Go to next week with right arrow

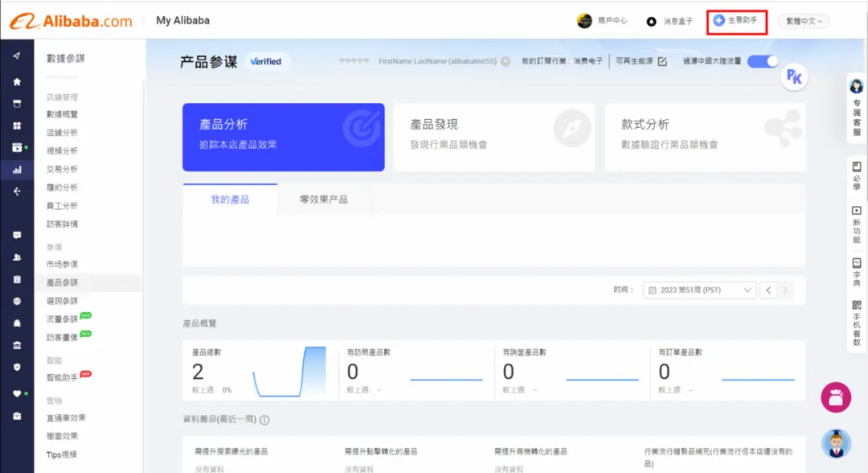(785, 290)
